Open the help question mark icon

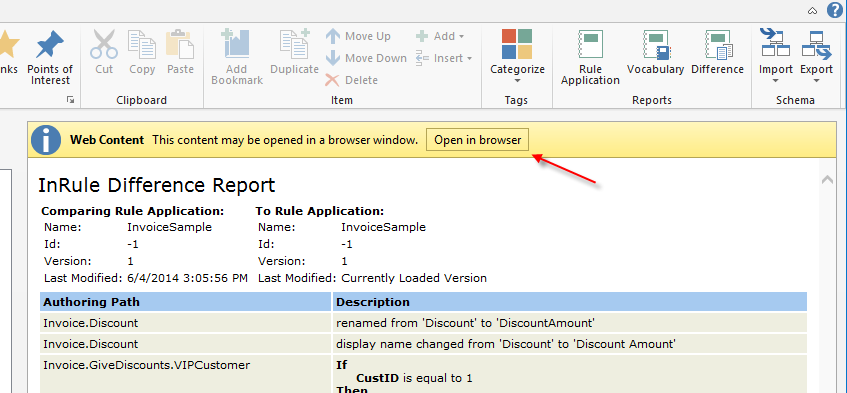point(835,10)
